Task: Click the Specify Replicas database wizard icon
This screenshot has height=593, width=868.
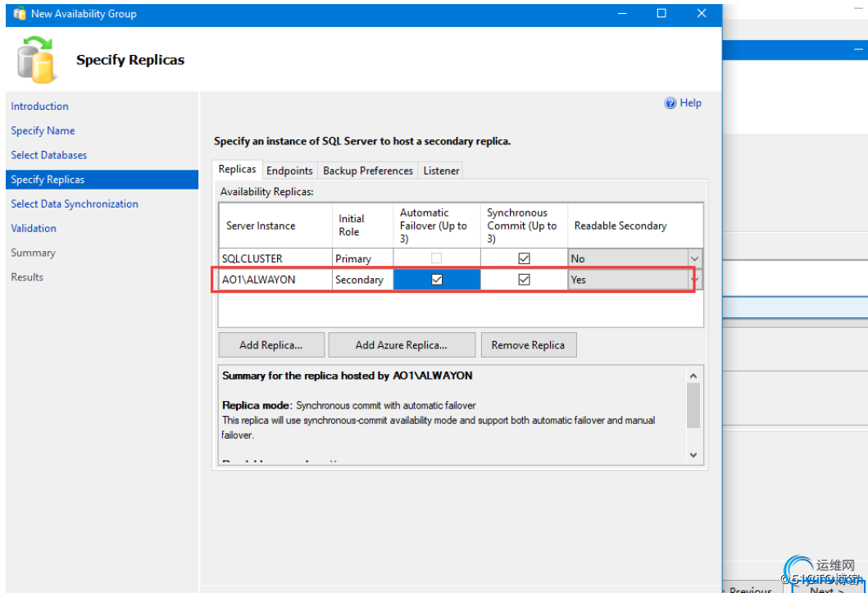Action: (38, 60)
